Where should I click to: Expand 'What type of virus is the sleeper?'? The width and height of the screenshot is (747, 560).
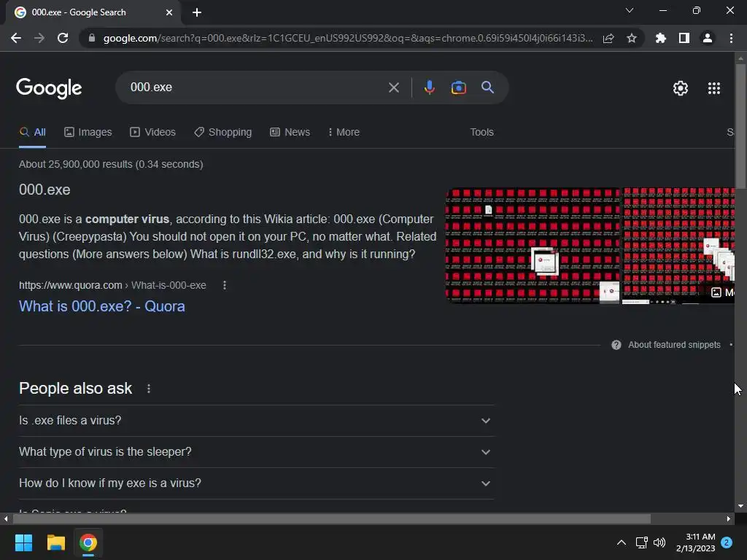pyautogui.click(x=256, y=452)
